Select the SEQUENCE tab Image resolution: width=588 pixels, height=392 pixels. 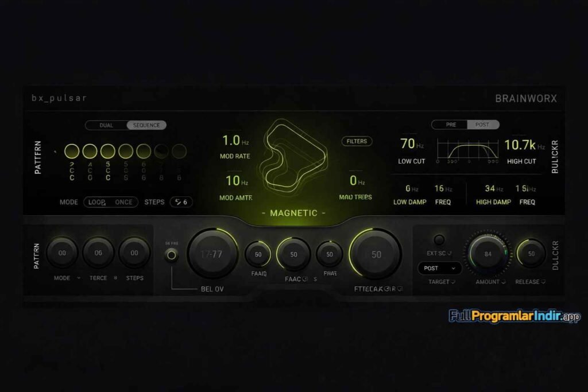click(146, 125)
